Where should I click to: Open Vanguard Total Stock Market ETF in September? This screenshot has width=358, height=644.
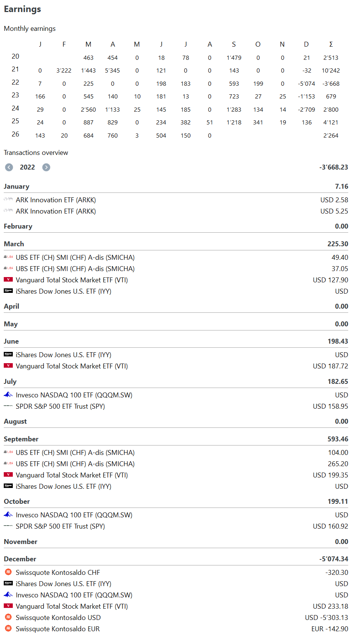tap(176, 475)
